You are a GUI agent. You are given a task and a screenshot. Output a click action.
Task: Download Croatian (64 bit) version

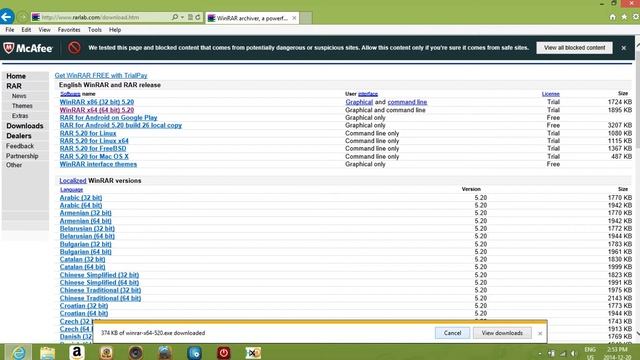tap(84, 313)
